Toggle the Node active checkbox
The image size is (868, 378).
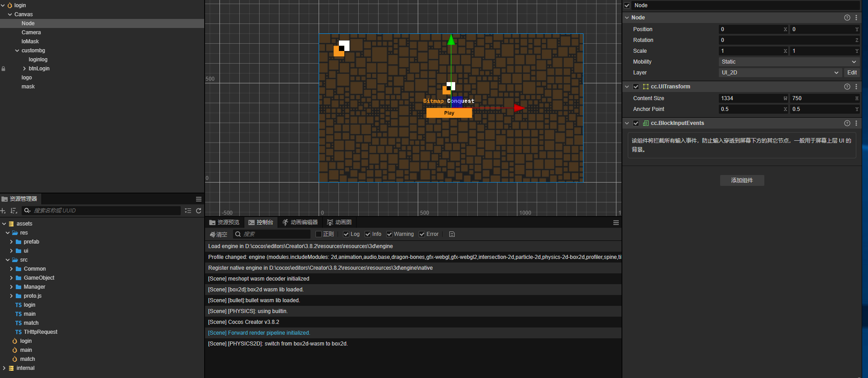point(627,5)
